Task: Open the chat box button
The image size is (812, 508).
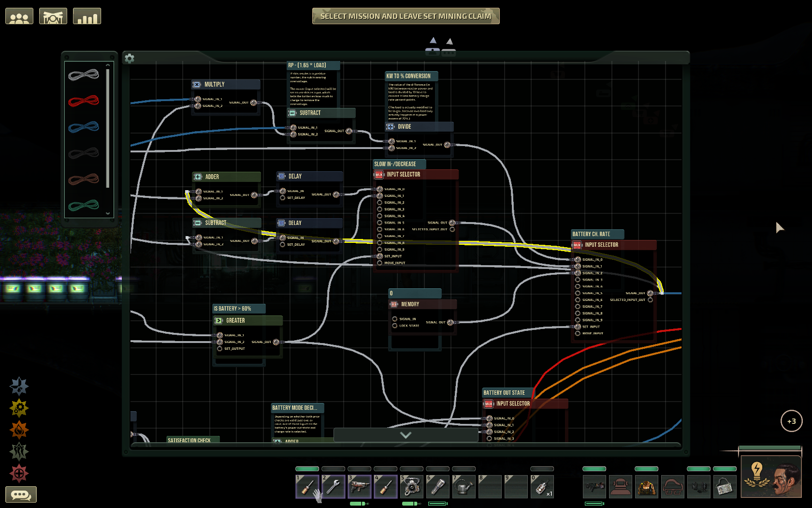Action: 21,494
